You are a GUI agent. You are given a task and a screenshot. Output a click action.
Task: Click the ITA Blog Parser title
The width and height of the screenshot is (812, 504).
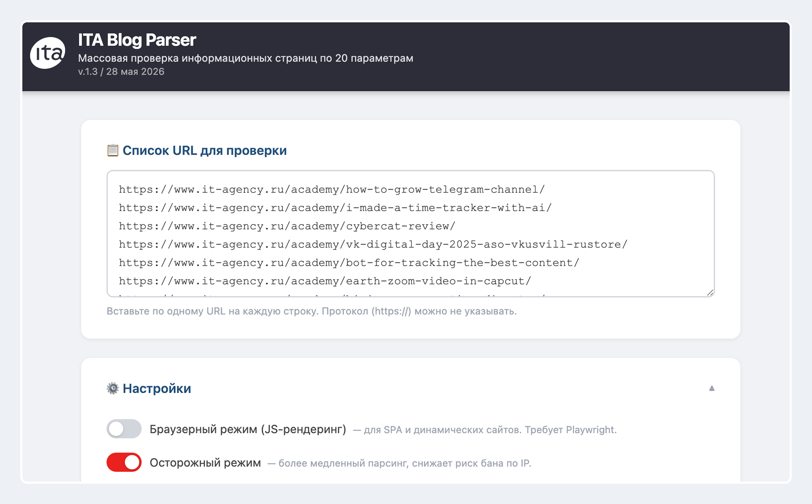pos(137,40)
